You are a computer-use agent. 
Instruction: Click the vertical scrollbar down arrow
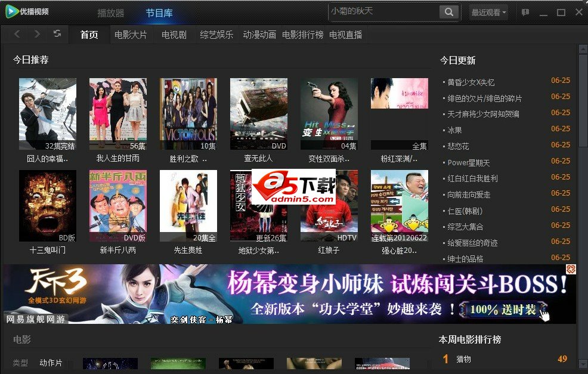pos(583,363)
